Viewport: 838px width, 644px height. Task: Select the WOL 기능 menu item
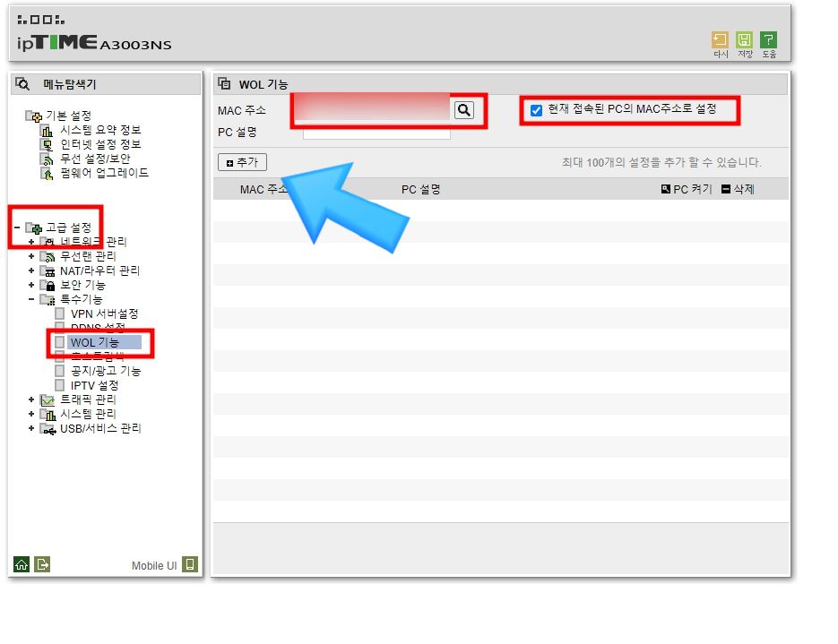point(105,342)
